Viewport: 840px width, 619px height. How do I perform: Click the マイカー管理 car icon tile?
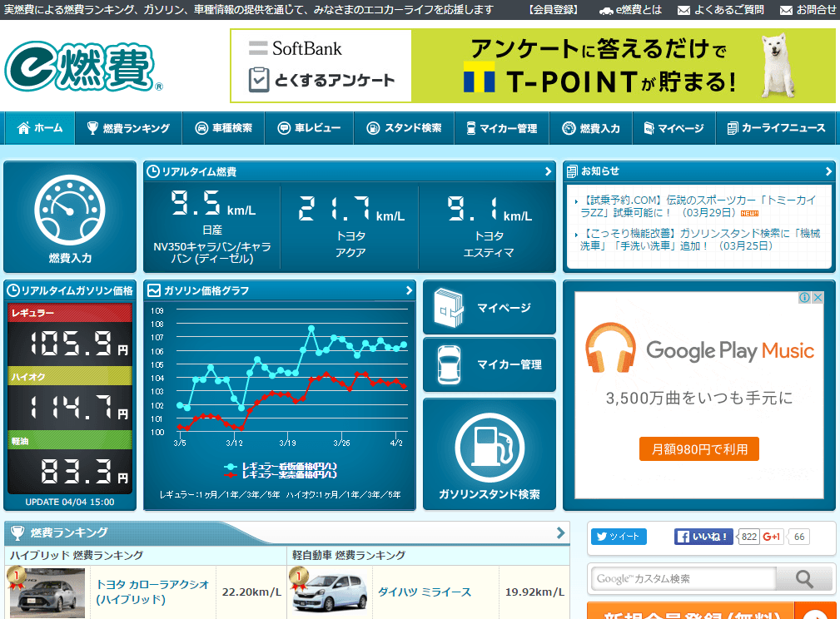pyautogui.click(x=490, y=364)
